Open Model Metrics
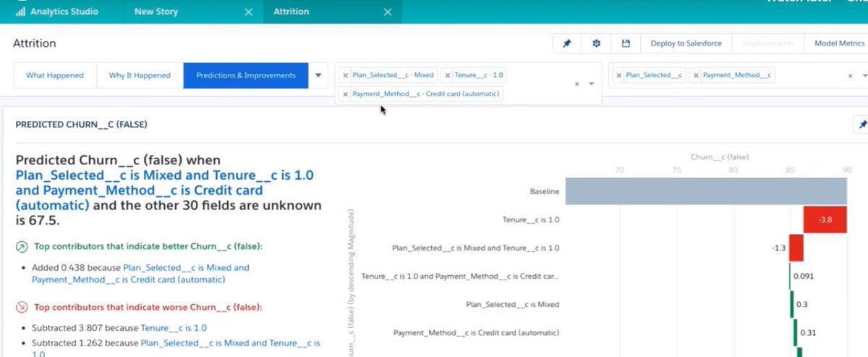 [839, 43]
